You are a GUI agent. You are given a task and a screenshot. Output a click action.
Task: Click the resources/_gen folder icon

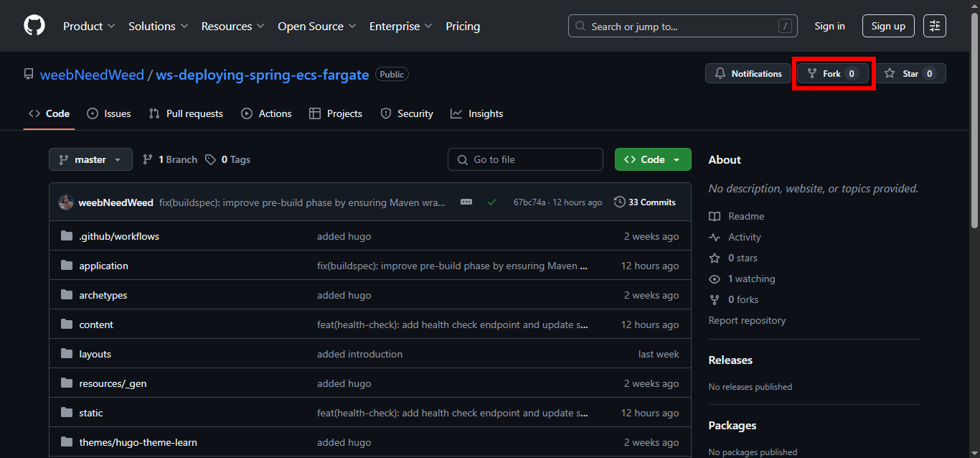[x=67, y=383]
